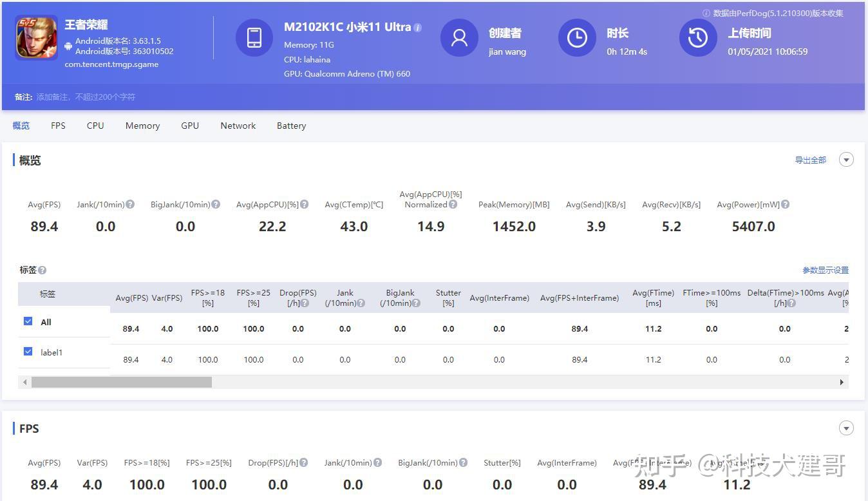Open help icon for Jank(/10min) overview metric
Screen dimensions: 868x501
(130, 204)
